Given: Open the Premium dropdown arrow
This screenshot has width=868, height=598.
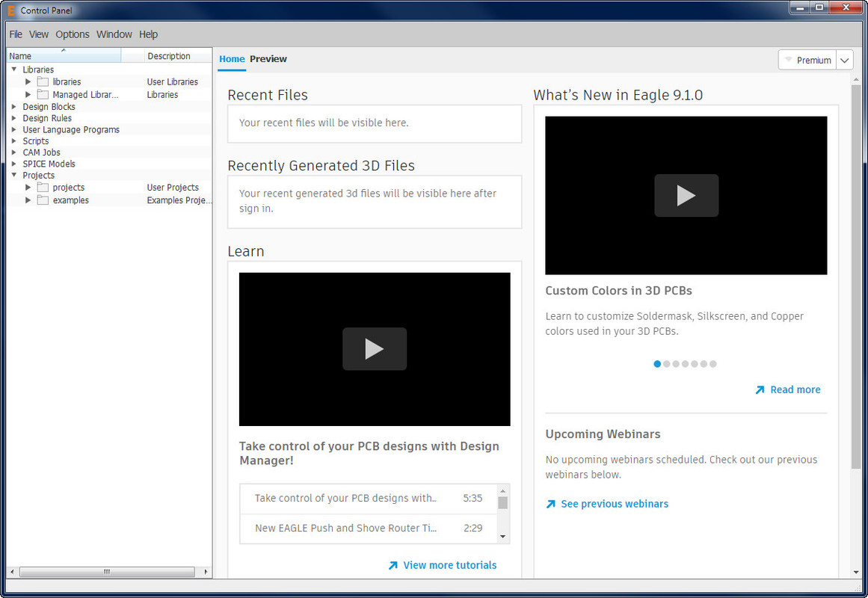Looking at the screenshot, I should [x=845, y=60].
